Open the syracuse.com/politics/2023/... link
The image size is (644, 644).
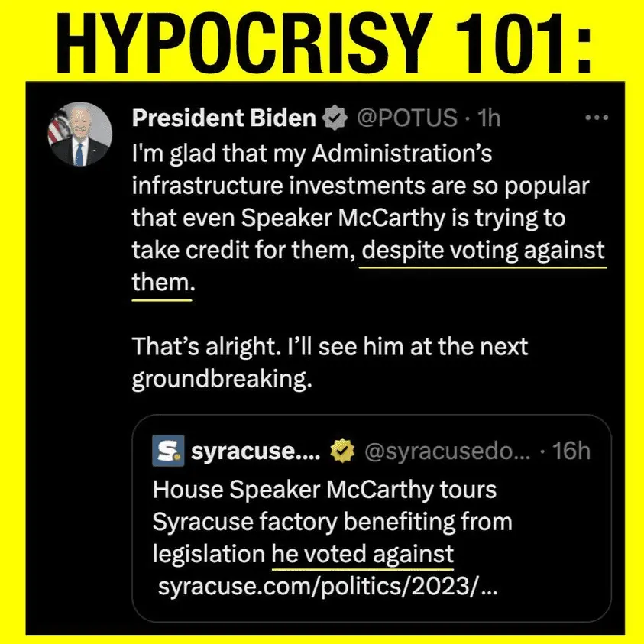[327, 586]
